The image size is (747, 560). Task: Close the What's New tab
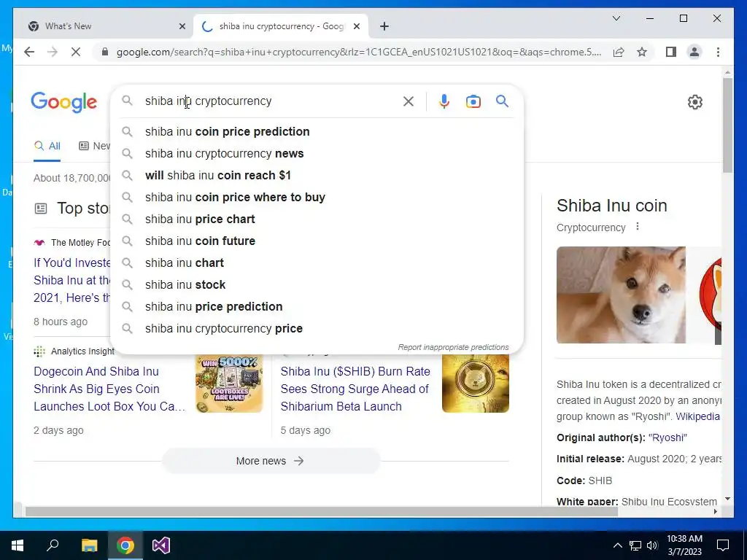(182, 26)
